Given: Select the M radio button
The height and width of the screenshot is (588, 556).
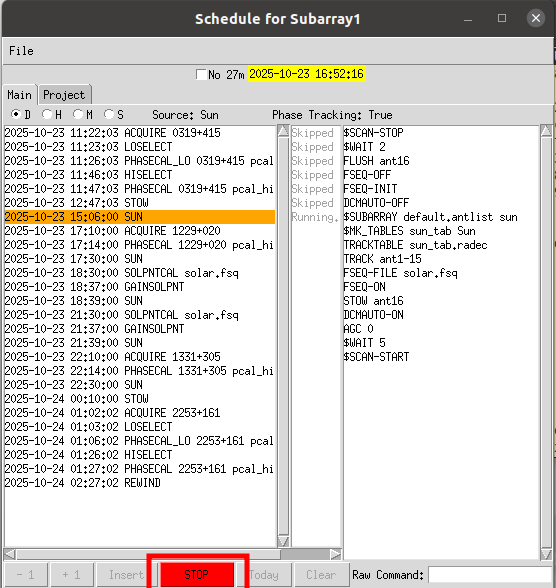Looking at the screenshot, I should 78,114.
